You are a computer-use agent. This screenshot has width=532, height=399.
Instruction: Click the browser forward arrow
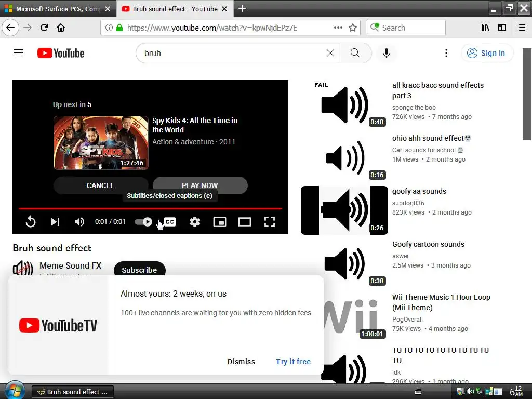click(28, 28)
